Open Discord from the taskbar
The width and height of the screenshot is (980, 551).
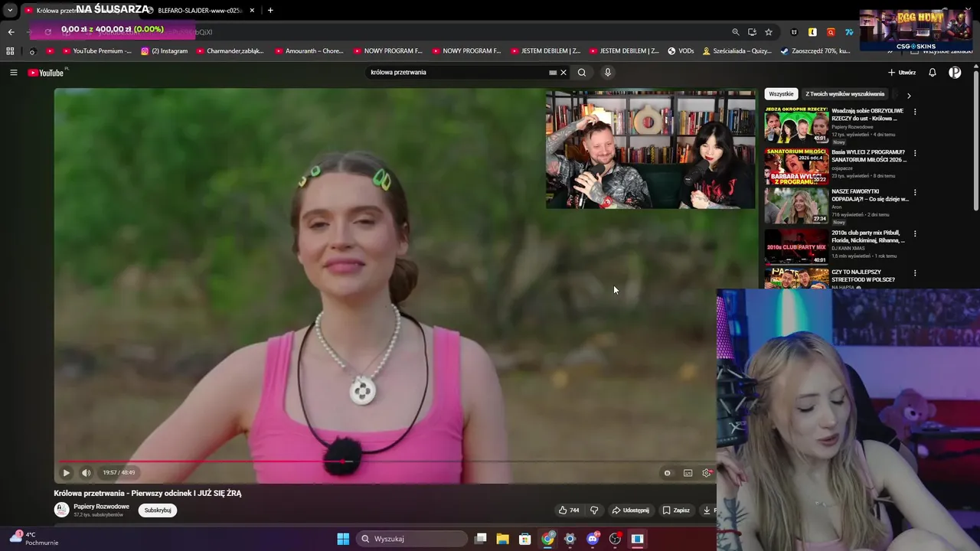point(593,539)
